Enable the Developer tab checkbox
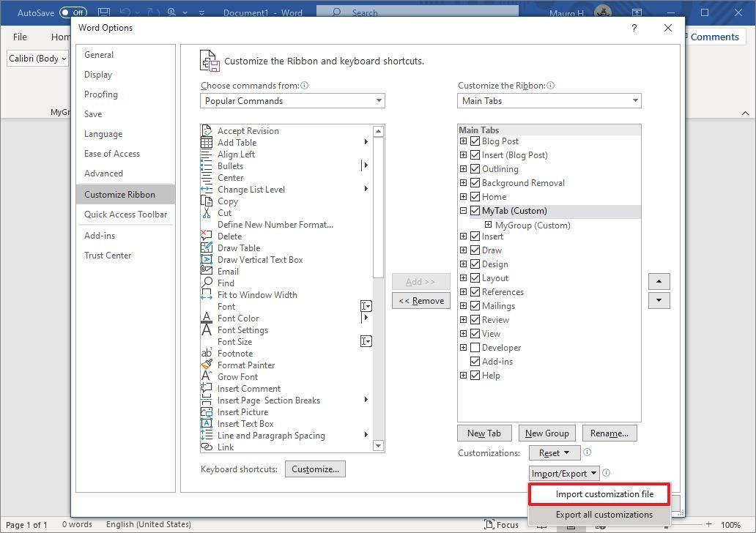The height and width of the screenshot is (533, 756). tap(475, 347)
